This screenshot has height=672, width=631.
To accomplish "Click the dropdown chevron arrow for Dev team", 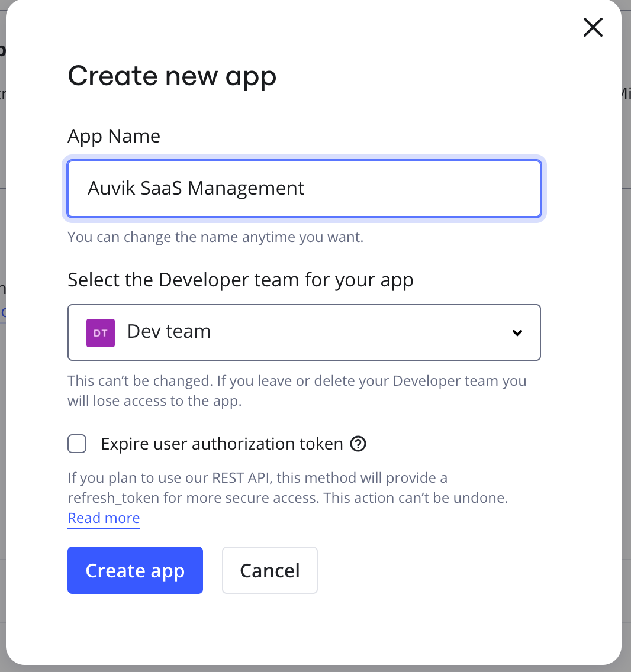I will pyautogui.click(x=517, y=333).
